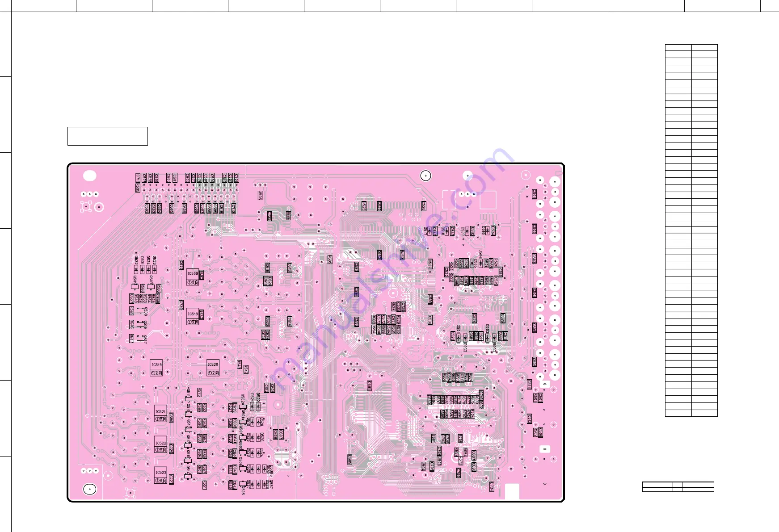The image size is (779, 532).
Task: Click the C597 capacitor label
Action: tap(357, 267)
